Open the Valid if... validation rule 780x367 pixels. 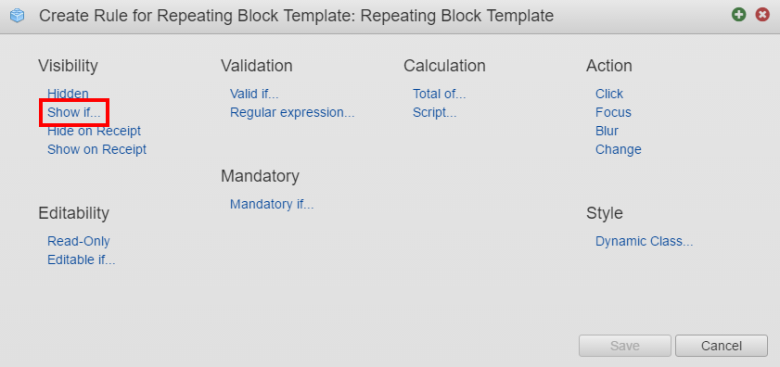point(254,93)
